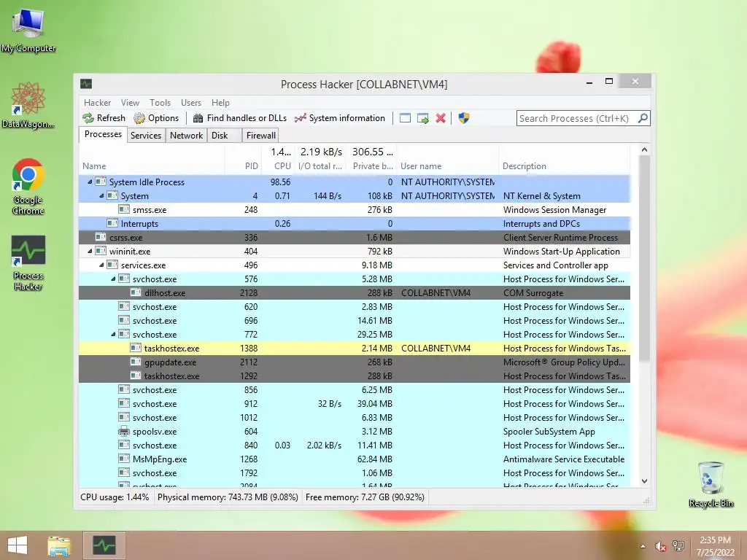Open System information graph button
The width and height of the screenshot is (747, 560).
340,118
